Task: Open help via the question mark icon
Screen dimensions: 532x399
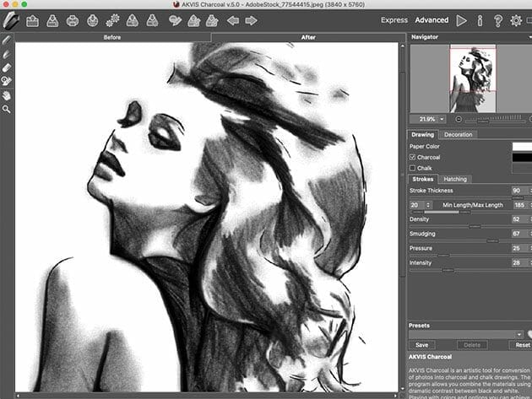Action: (x=497, y=19)
